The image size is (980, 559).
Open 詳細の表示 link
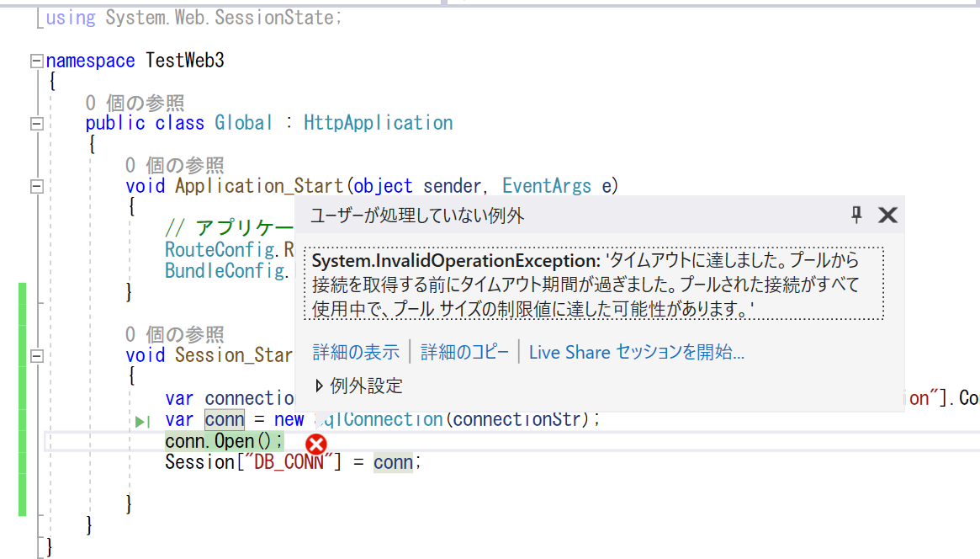356,352
